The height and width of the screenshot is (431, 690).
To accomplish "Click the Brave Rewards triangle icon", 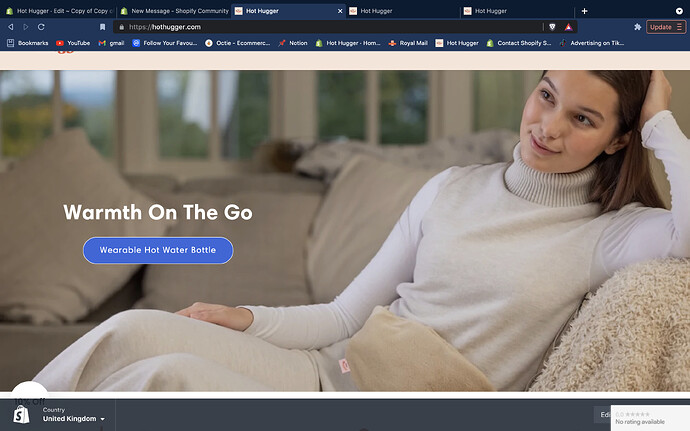I will tap(569, 27).
